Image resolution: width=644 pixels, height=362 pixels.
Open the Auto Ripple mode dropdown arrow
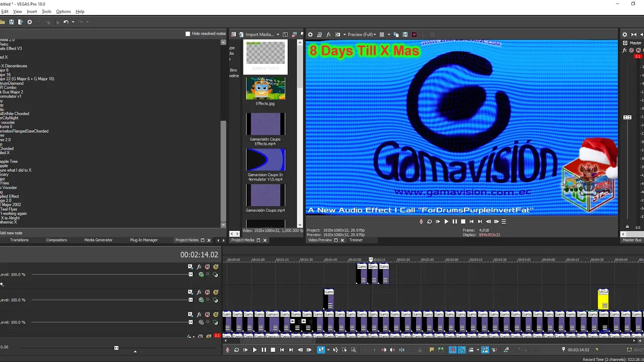click(477, 350)
